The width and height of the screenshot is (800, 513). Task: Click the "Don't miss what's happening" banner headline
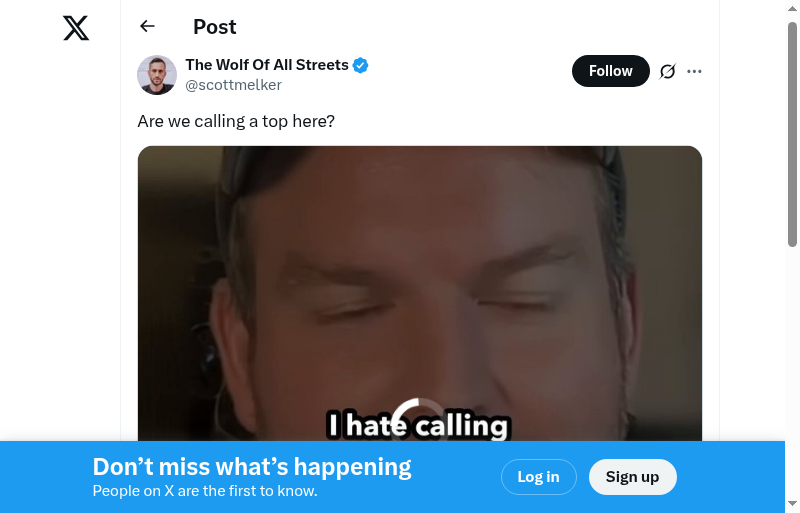coord(252,467)
